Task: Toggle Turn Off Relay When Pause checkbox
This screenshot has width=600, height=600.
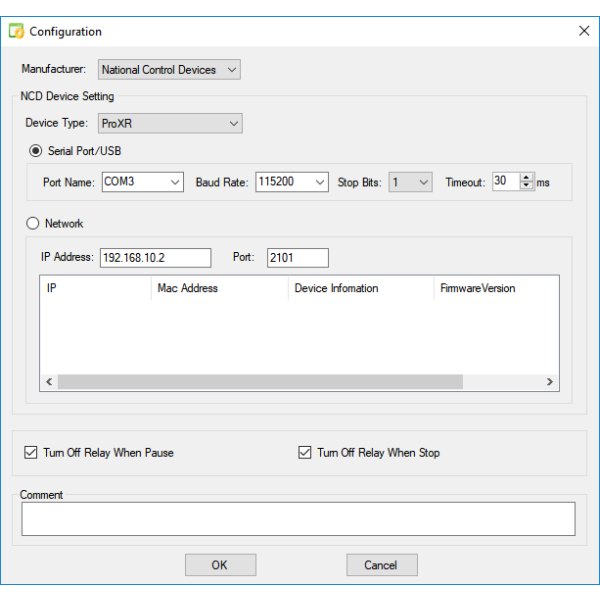Action: pos(31,452)
